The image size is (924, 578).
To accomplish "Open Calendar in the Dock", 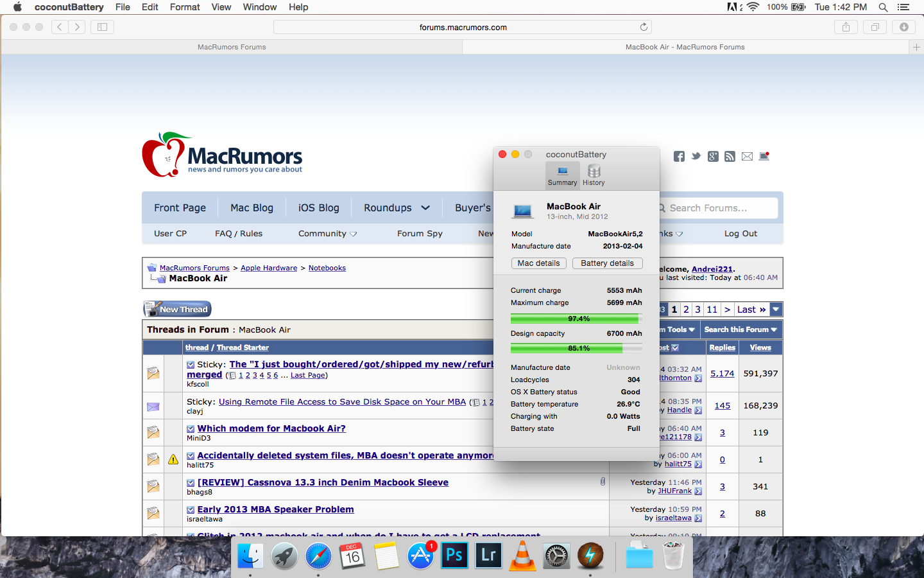I will pos(352,556).
